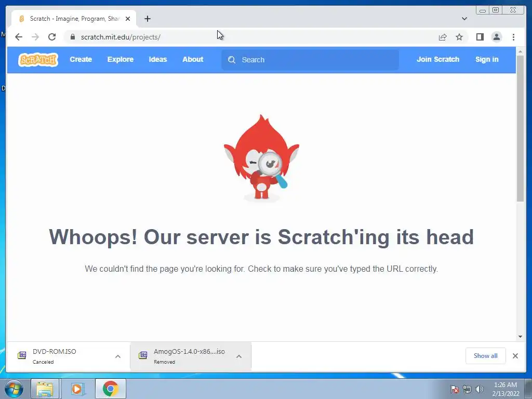Image resolution: width=532 pixels, height=399 pixels.
Task: Bookmark this page with the star icon
Action: tap(459, 37)
